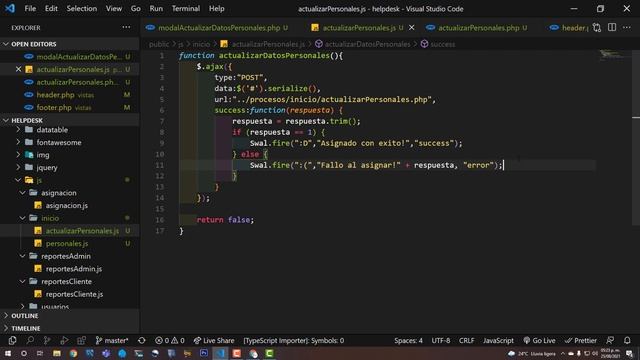This screenshot has height=360, width=640.
Task: Open the Search view icon
Action: 30,340
